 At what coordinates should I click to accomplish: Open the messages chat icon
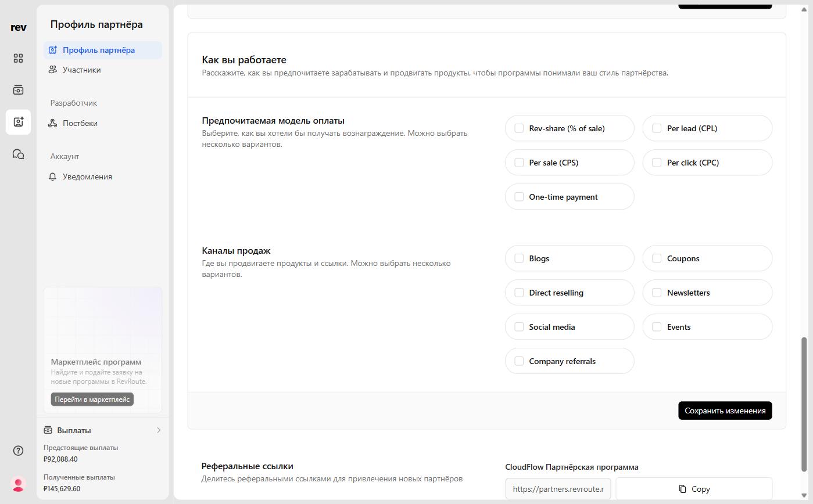coord(19,154)
